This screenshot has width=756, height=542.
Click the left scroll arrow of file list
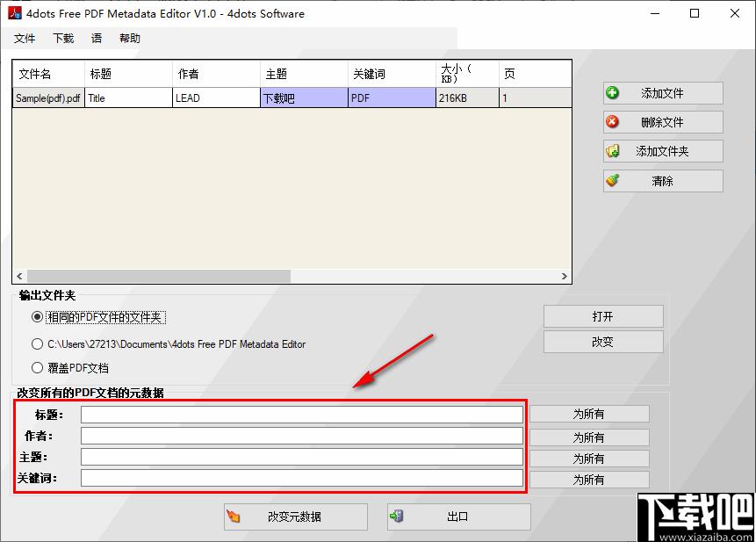tap(19, 276)
